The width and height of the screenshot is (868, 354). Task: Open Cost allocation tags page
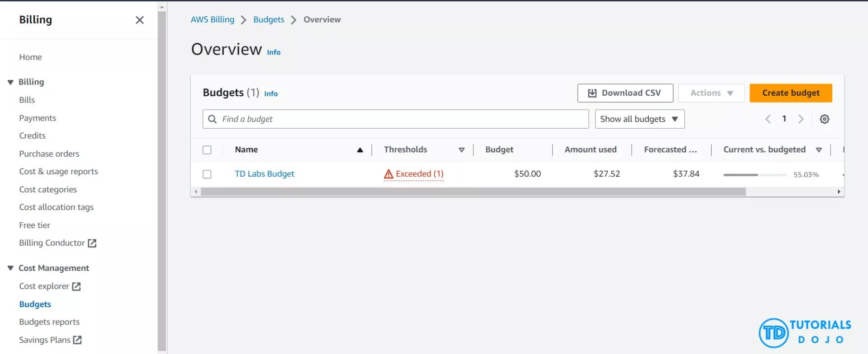56,207
